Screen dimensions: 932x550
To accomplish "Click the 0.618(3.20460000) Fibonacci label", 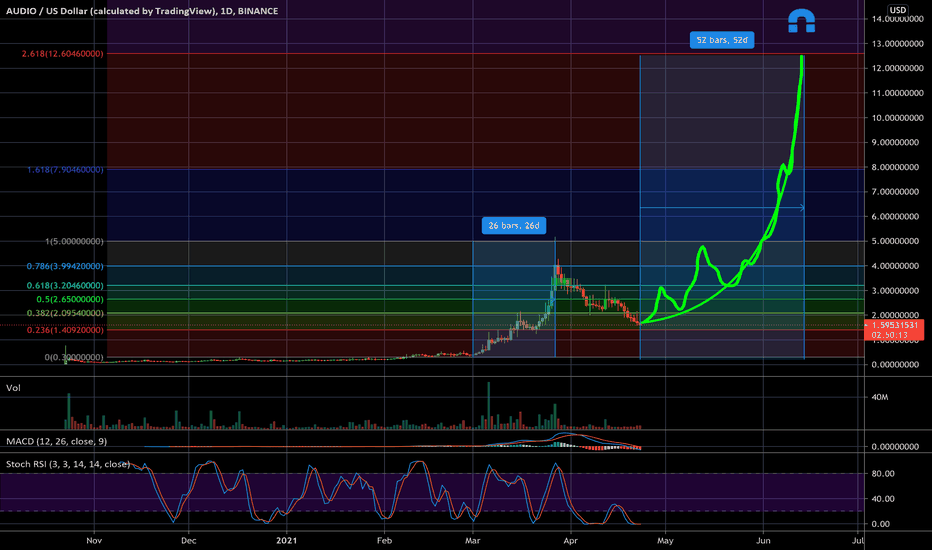I will coord(65,285).
